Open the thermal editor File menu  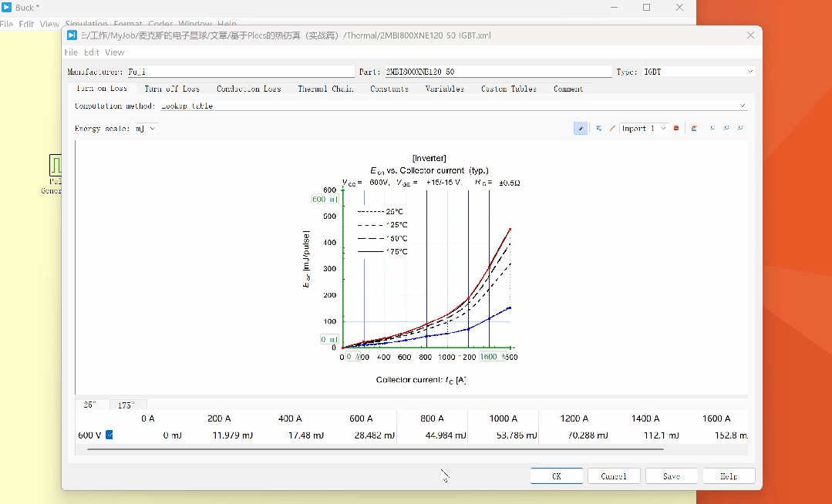71,52
